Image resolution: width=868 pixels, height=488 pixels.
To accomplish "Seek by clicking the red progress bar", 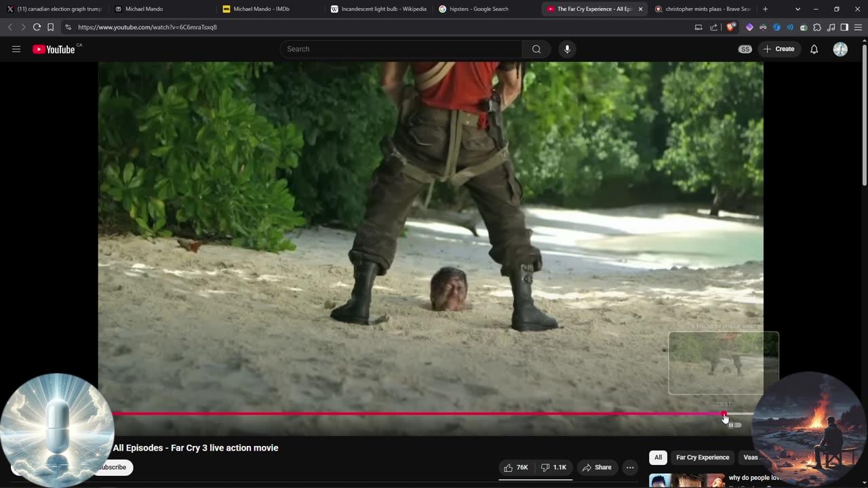I will [418, 413].
